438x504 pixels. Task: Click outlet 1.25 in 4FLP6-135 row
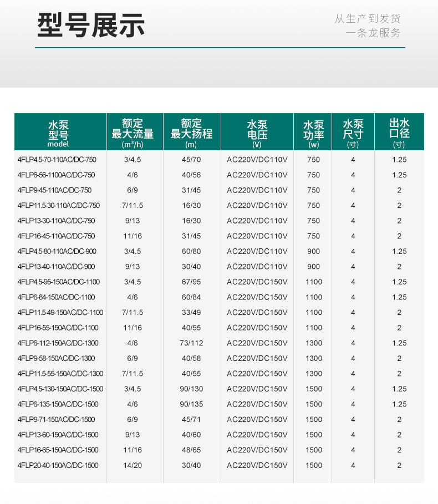tap(399, 404)
